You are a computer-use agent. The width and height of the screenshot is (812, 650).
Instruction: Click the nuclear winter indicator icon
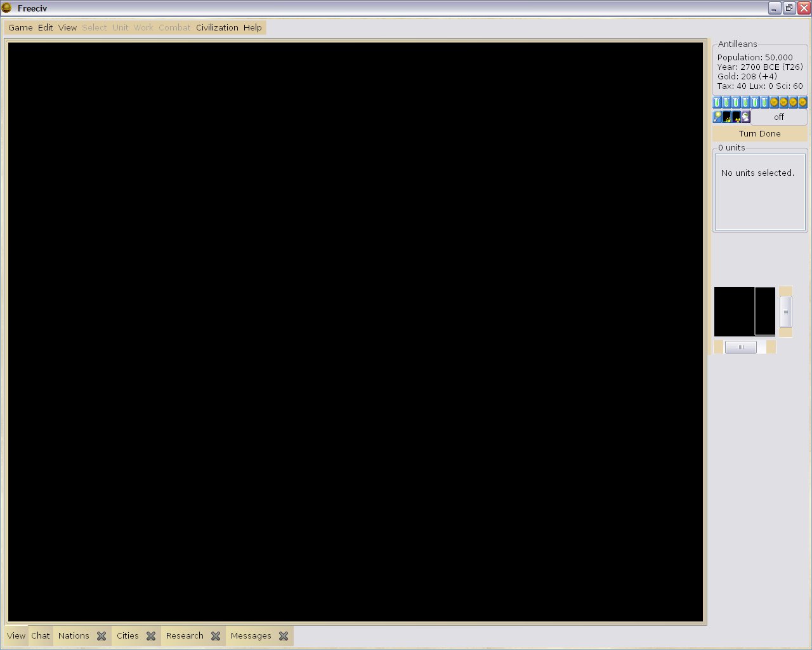pyautogui.click(x=737, y=117)
